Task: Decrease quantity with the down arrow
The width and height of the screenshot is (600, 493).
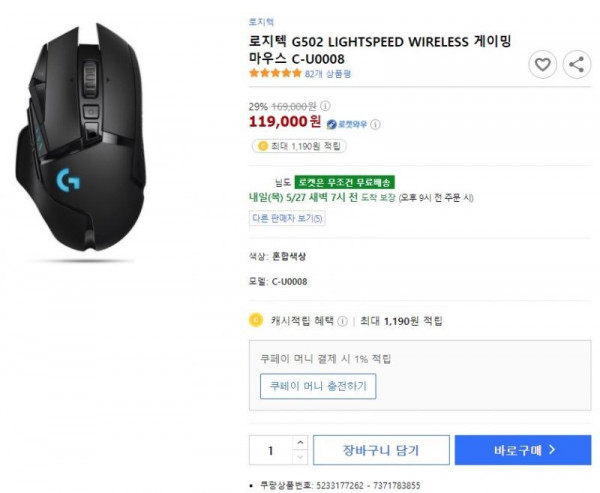Action: pos(300,457)
